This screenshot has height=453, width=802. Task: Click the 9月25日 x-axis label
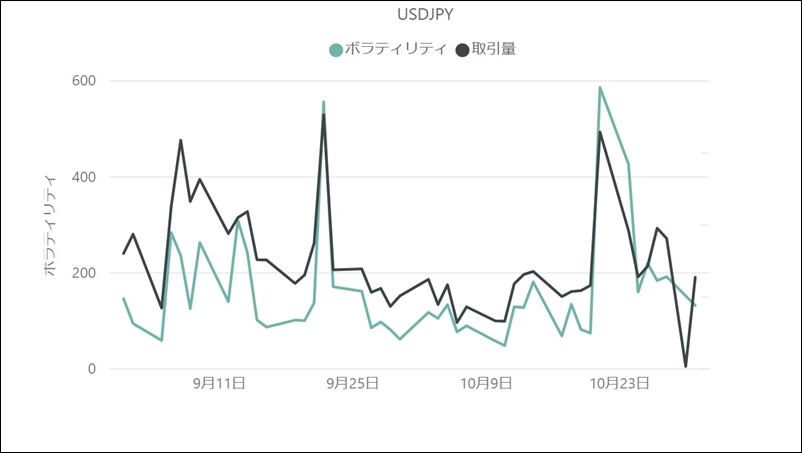(352, 383)
